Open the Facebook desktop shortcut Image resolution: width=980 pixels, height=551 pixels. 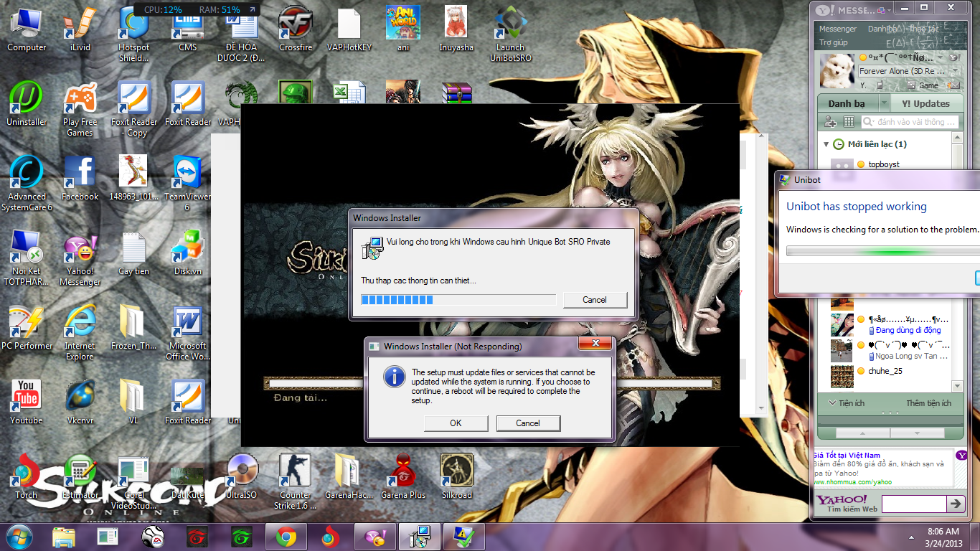pyautogui.click(x=80, y=179)
